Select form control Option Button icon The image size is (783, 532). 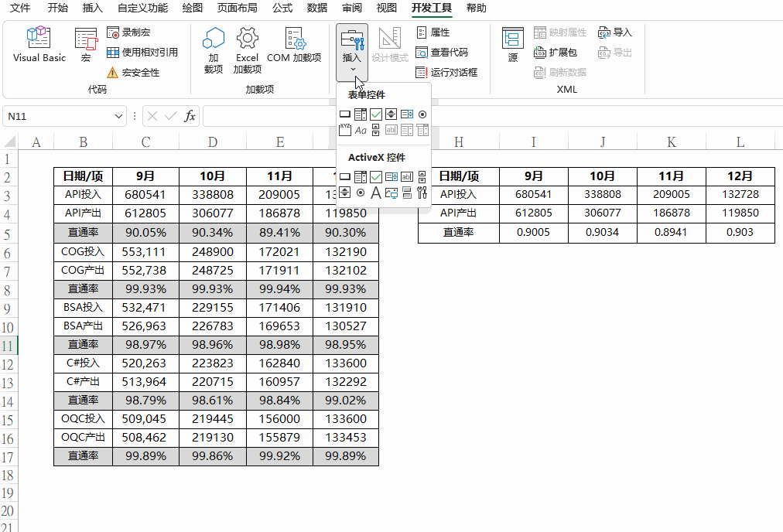coord(422,114)
